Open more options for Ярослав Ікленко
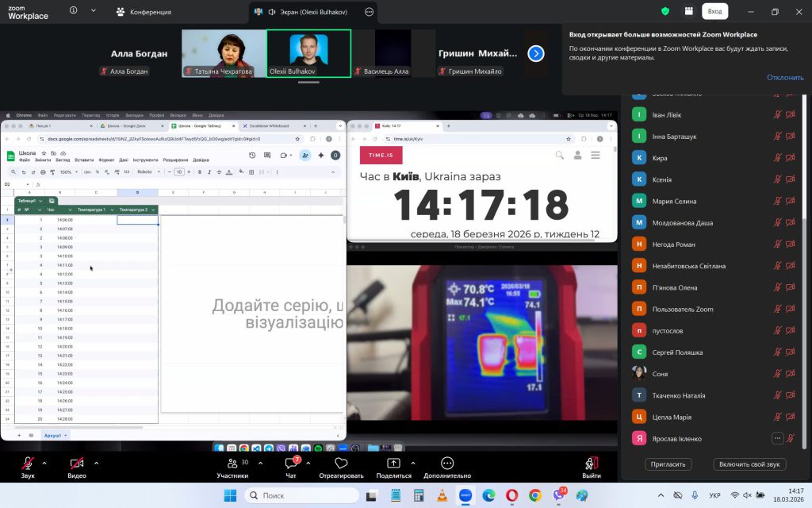812x508 pixels. (777, 438)
